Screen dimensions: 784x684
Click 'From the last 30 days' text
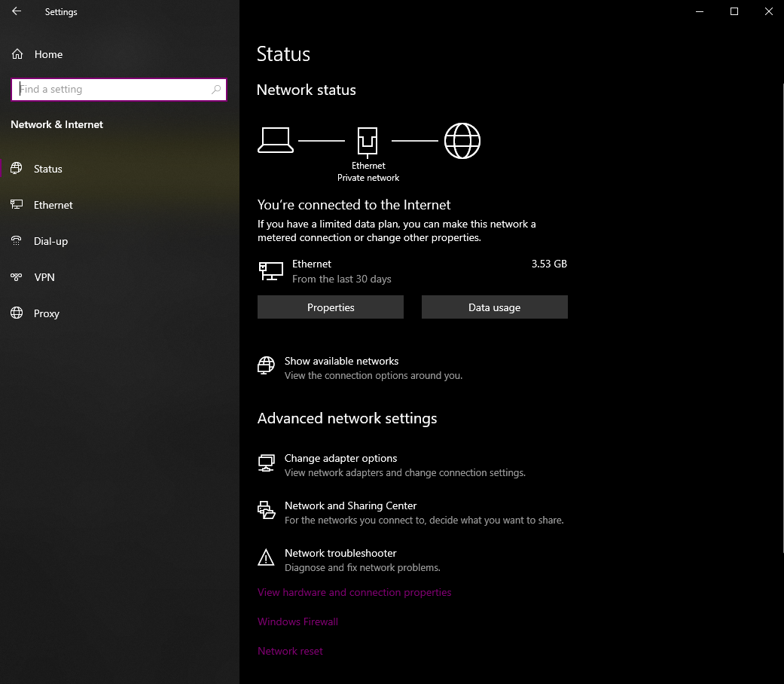(x=341, y=279)
